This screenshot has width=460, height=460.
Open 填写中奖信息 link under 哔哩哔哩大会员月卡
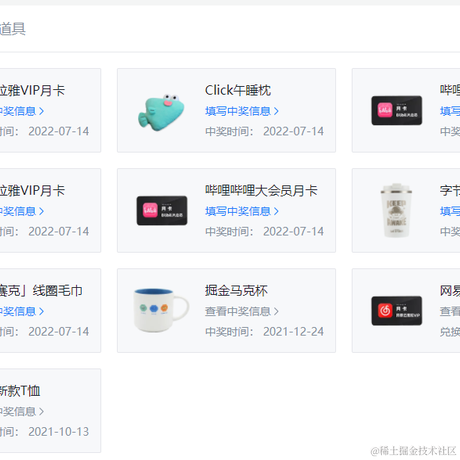pyautogui.click(x=242, y=211)
